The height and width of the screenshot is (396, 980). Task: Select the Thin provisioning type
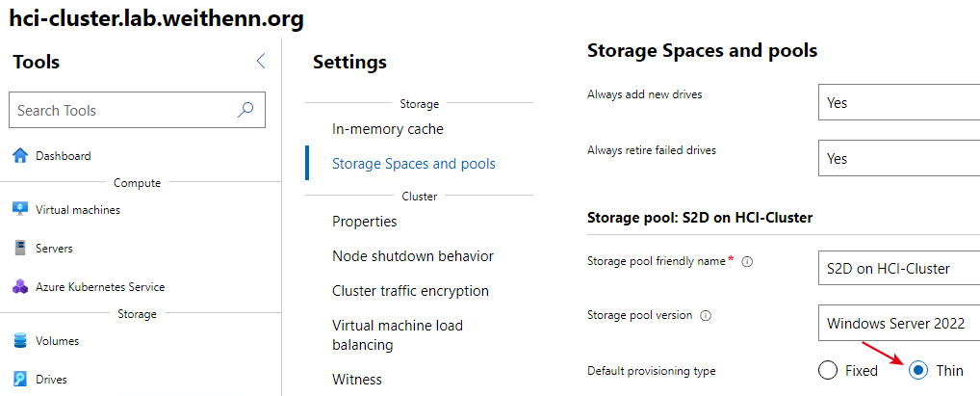click(x=918, y=370)
